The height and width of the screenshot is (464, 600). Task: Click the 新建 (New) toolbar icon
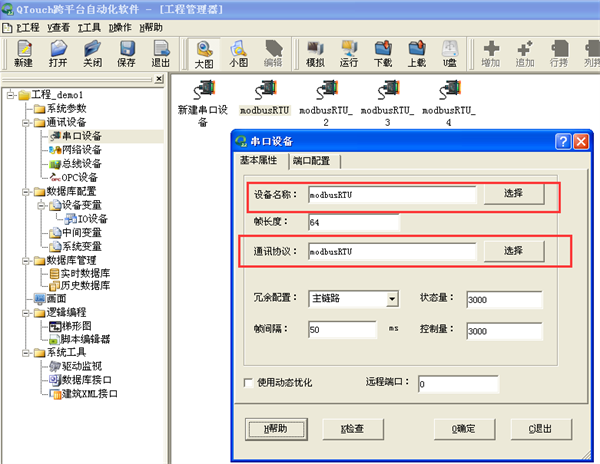pyautogui.click(x=23, y=54)
